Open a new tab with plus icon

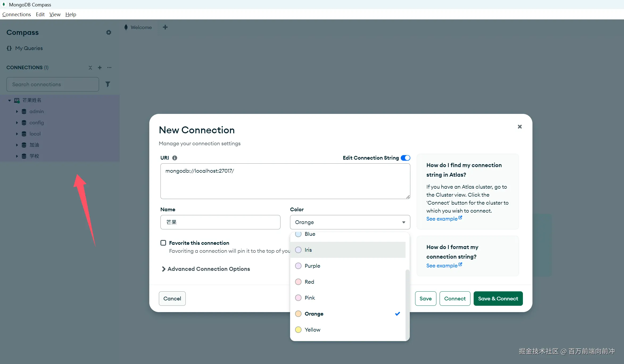point(165,27)
